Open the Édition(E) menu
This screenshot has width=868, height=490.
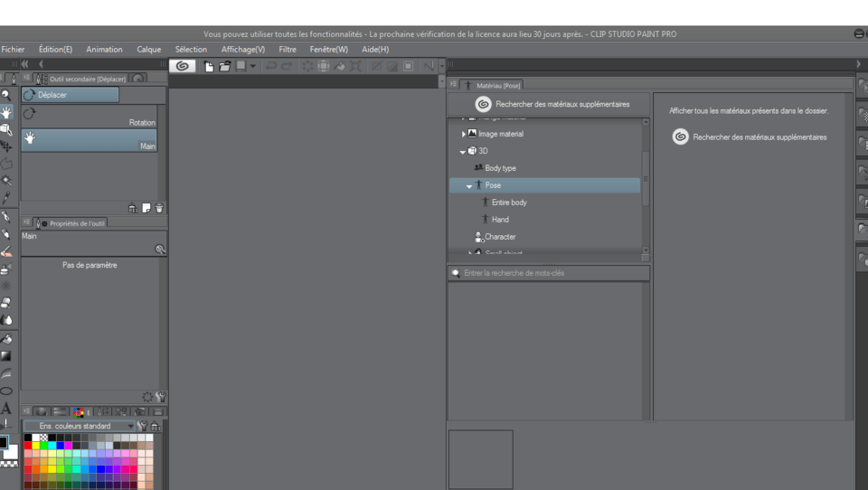point(55,50)
